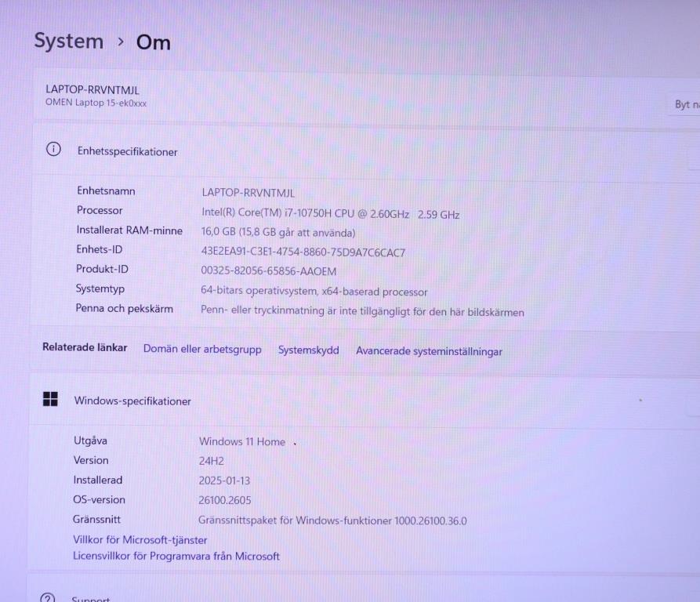Click the Relaterade länkar label
Viewport: 700px width, 602px height.
point(85,347)
